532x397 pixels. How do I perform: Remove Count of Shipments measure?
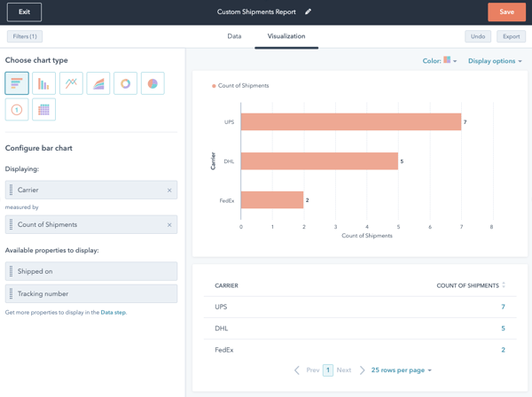point(169,225)
